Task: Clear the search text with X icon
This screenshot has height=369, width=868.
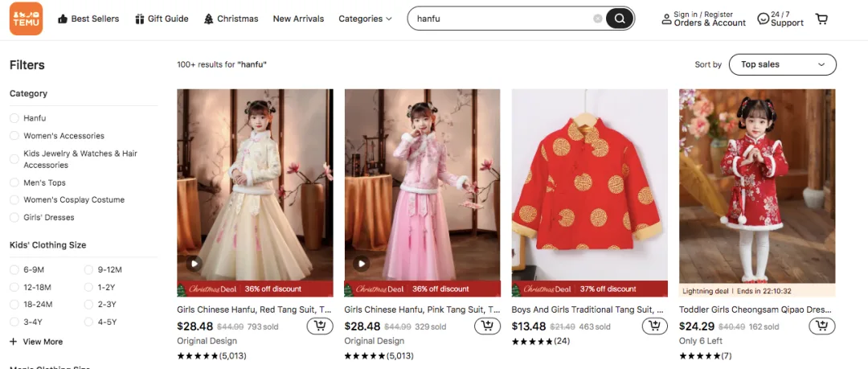Action: pyautogui.click(x=597, y=18)
